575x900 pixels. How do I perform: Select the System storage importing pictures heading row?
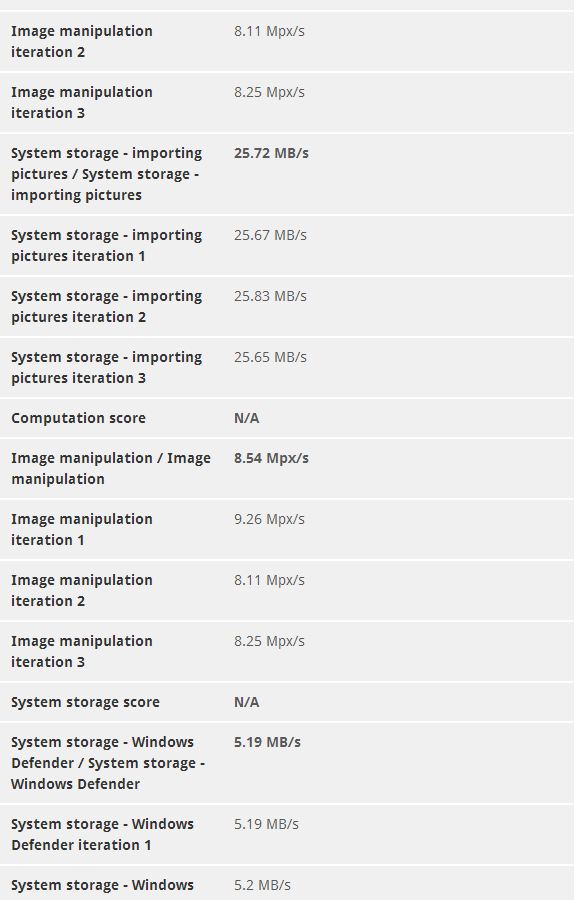[287, 174]
